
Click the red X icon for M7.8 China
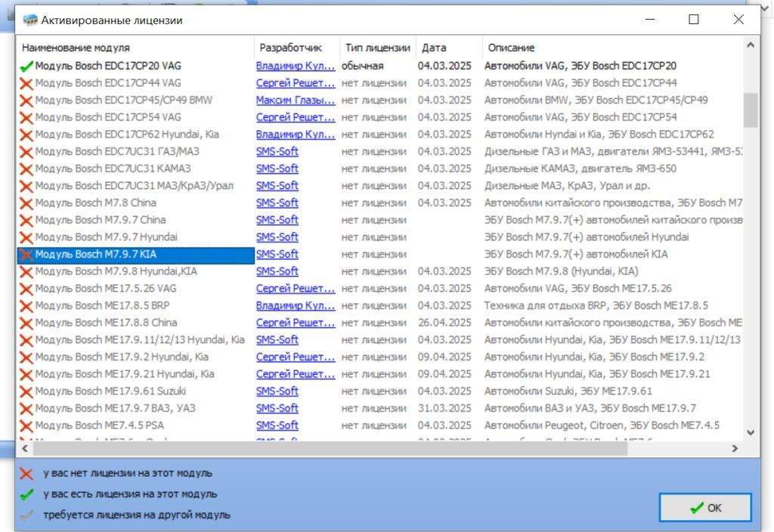tap(26, 203)
